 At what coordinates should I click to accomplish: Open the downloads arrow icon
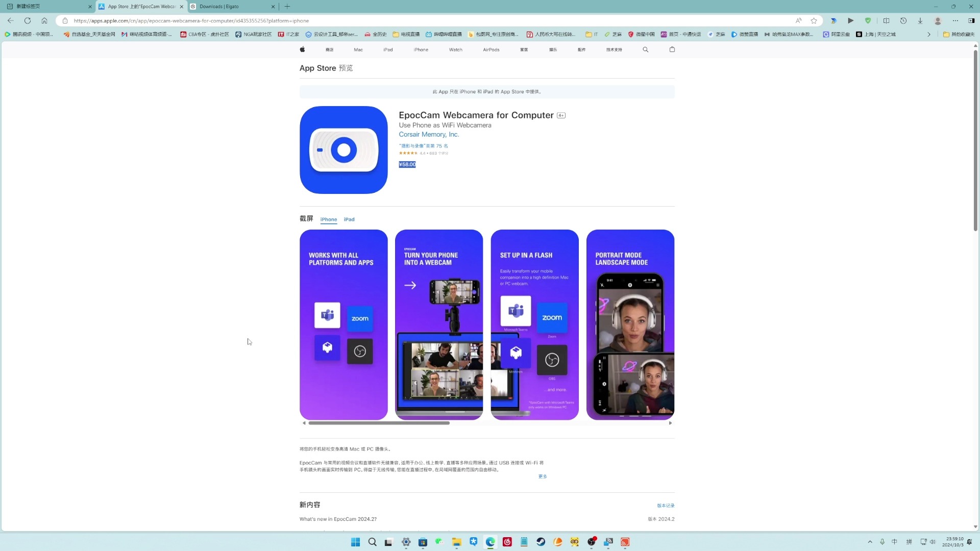click(920, 20)
